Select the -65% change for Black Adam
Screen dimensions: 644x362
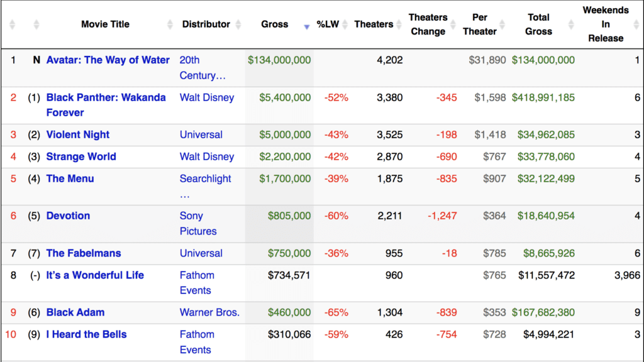[x=336, y=312]
